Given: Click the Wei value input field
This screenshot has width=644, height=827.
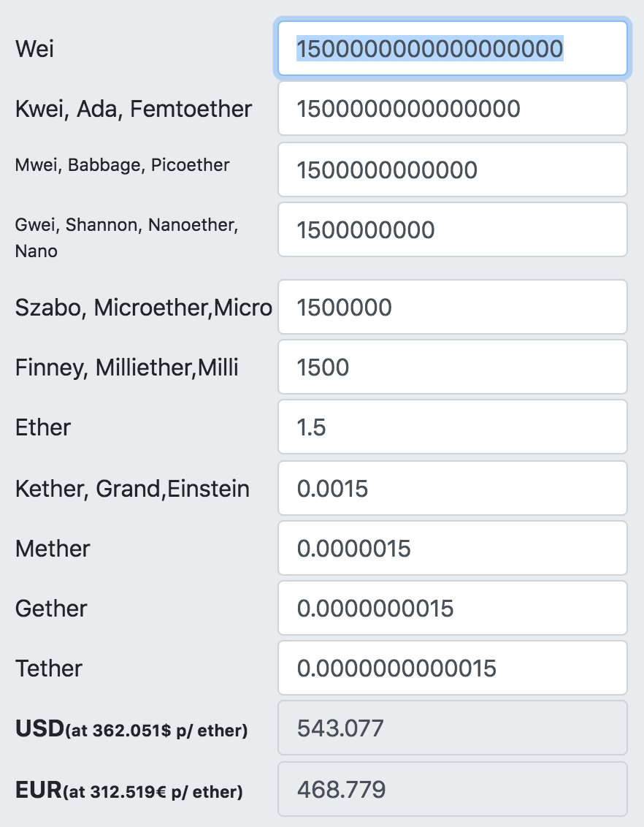Looking at the screenshot, I should click(452, 48).
